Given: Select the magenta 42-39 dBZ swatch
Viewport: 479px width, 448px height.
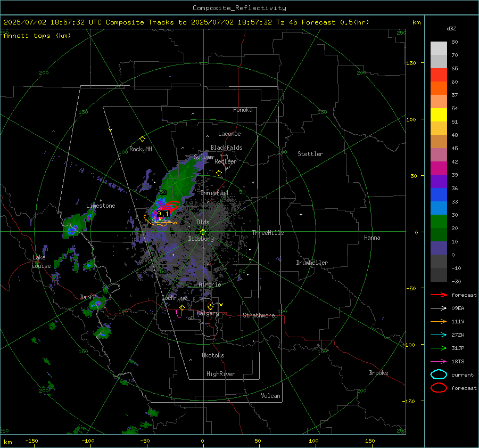Looking at the screenshot, I should [439, 168].
